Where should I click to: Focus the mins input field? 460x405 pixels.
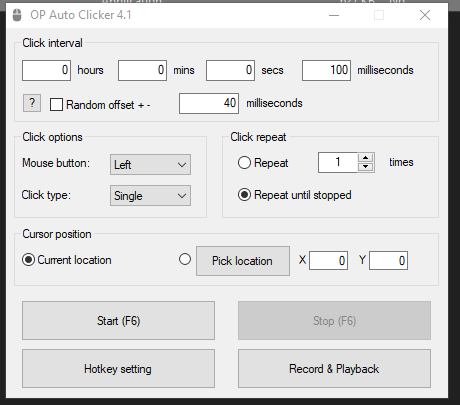142,70
